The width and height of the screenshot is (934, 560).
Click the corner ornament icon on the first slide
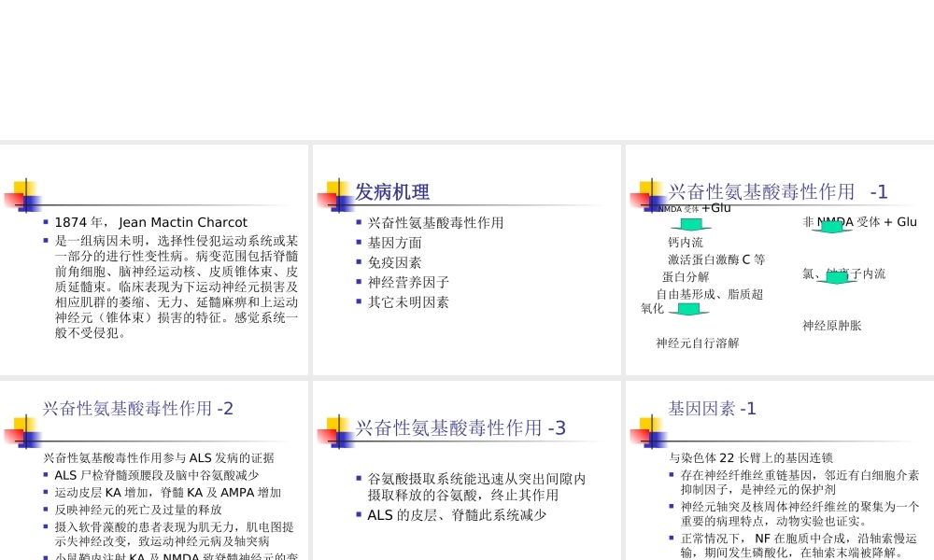pos(25,193)
